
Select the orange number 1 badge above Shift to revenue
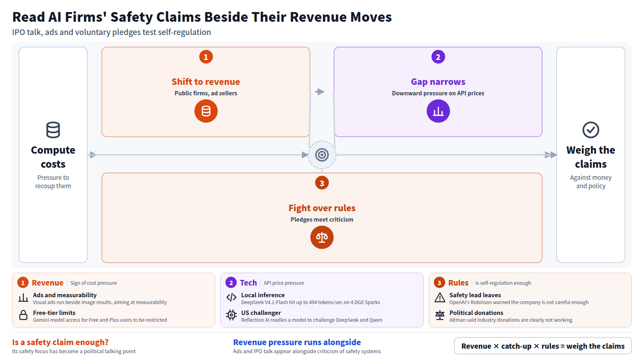pyautogui.click(x=206, y=57)
